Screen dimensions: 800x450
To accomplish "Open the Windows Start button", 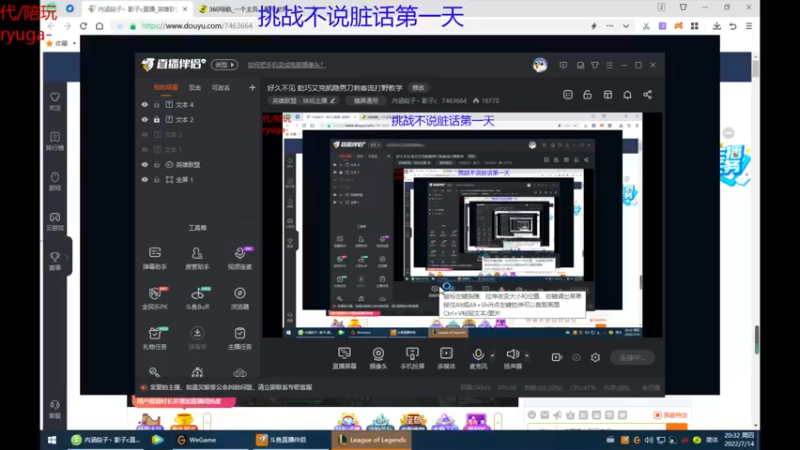I will click(x=52, y=440).
